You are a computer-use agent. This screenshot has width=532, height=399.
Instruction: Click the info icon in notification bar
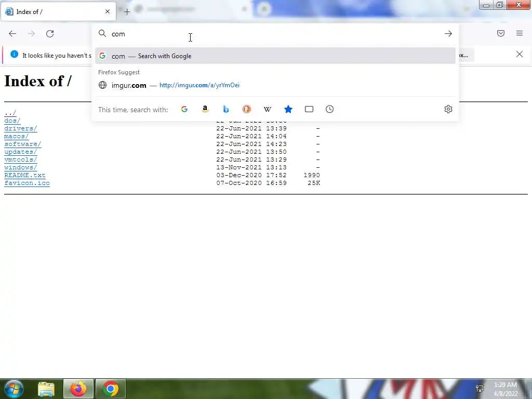14,54
